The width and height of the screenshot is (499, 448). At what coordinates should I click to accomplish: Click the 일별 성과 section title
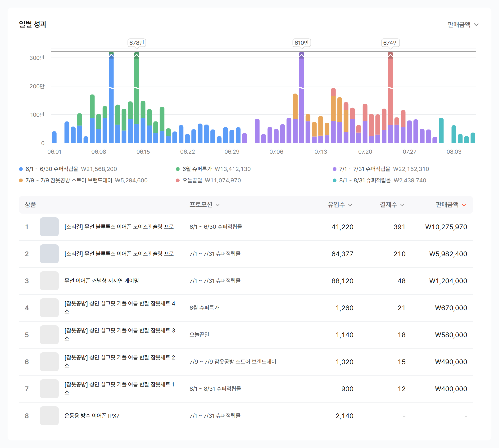(x=33, y=24)
